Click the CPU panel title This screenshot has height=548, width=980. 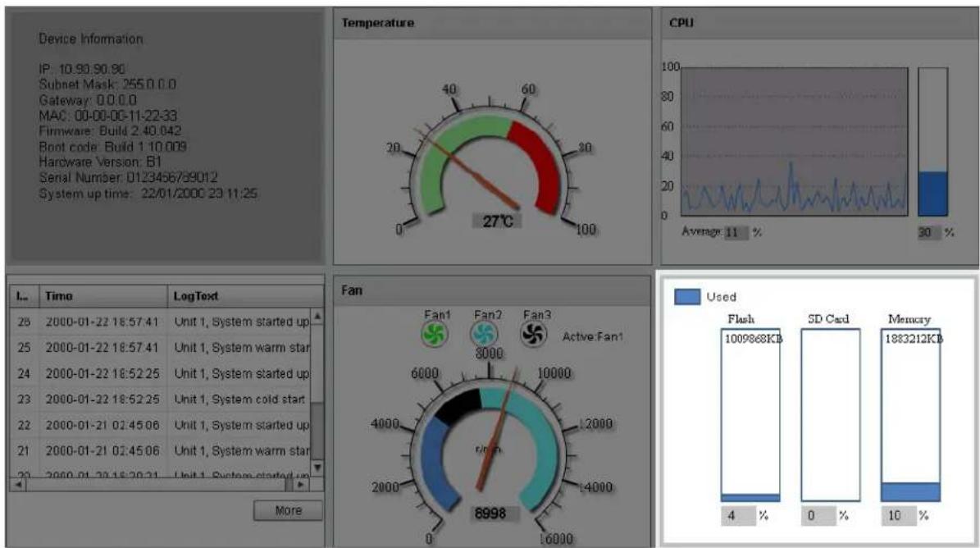[x=681, y=22]
